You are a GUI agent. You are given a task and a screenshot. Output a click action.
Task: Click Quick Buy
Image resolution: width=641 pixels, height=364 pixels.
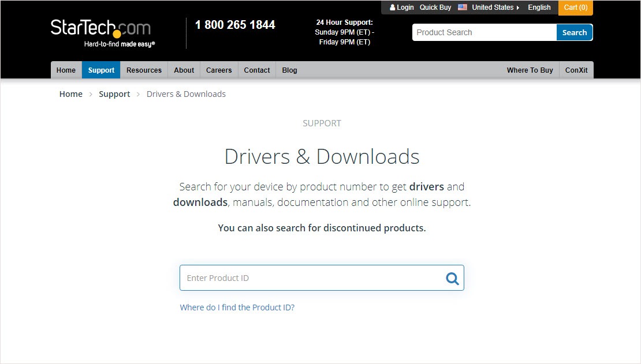click(x=435, y=7)
